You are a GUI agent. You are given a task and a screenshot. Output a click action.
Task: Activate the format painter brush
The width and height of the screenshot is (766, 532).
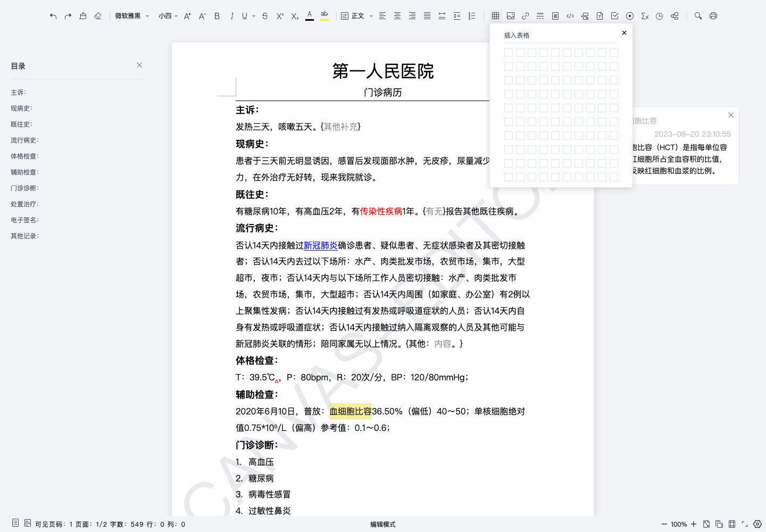pyautogui.click(x=83, y=16)
